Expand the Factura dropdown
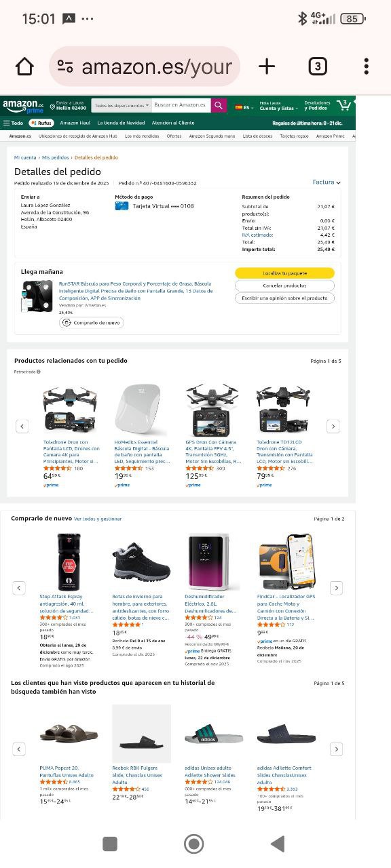391x868 pixels. 327,182
